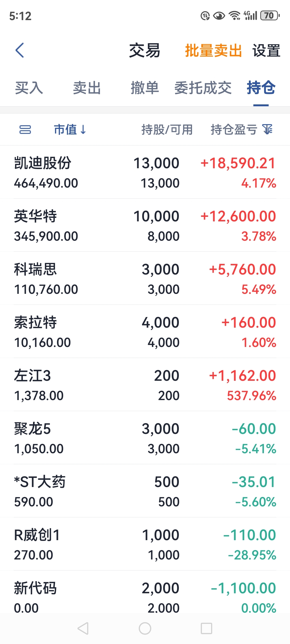Open 设置 from header

(266, 50)
